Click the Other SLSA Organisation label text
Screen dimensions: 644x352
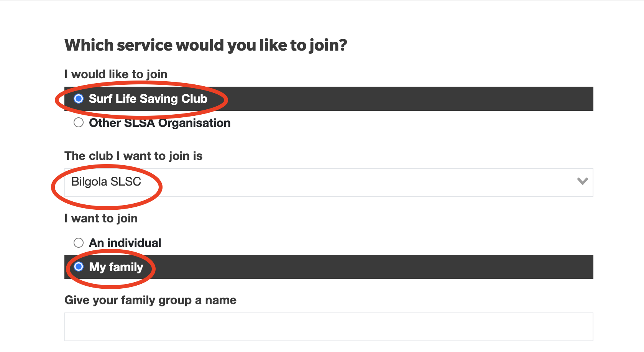tap(160, 123)
